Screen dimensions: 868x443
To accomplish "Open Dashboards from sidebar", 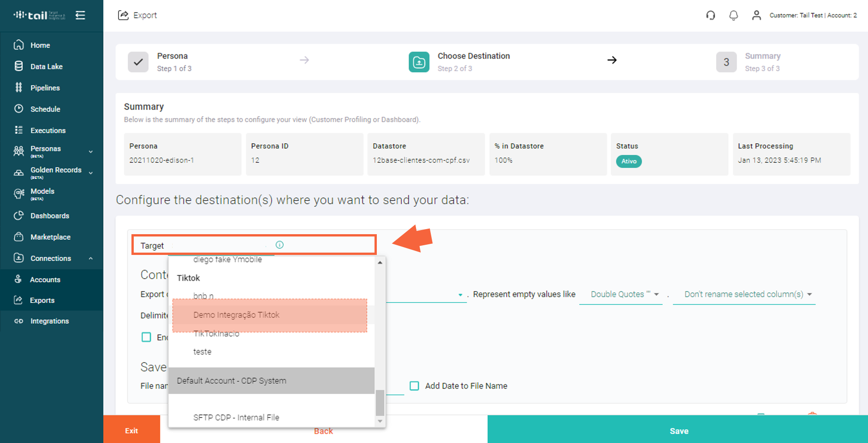I will (50, 216).
